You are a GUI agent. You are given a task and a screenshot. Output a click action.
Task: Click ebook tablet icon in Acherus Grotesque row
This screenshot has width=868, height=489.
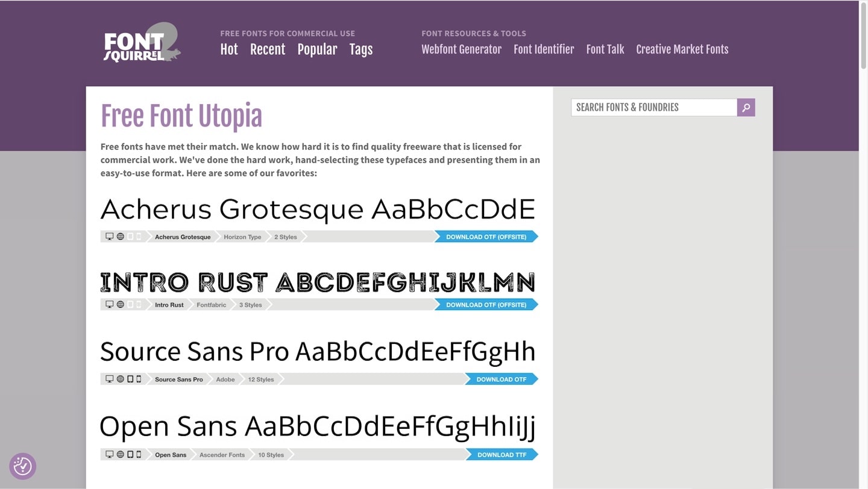tap(130, 237)
